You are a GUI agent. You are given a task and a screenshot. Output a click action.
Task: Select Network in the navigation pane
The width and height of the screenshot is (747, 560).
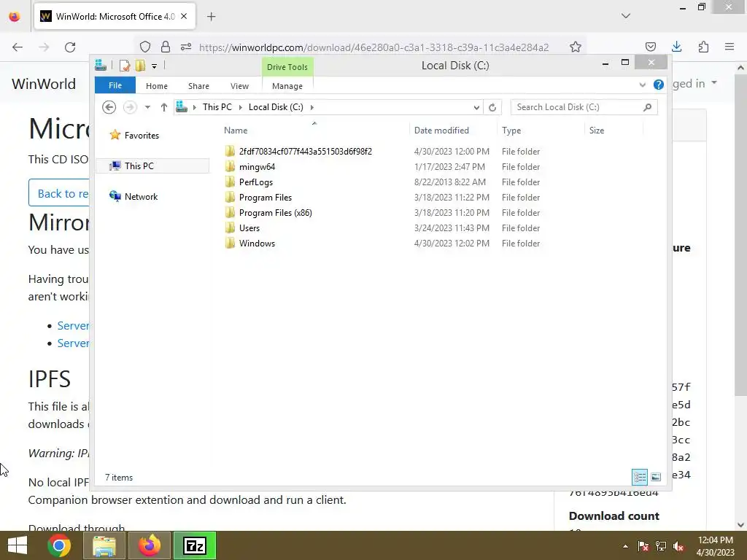point(134,196)
